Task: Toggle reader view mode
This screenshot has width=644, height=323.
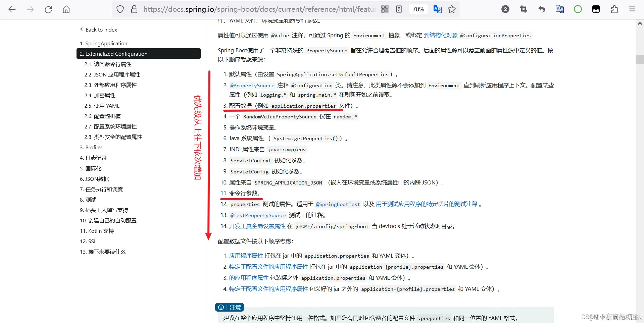Action: coord(399,9)
